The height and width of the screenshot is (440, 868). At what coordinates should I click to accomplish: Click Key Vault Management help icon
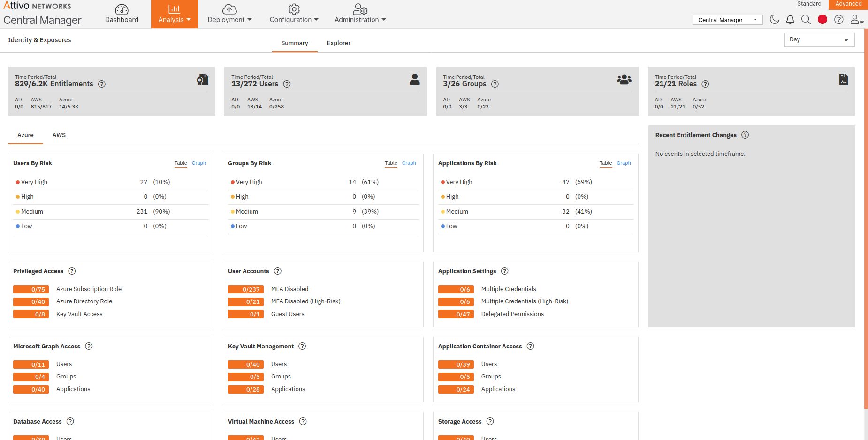click(302, 346)
